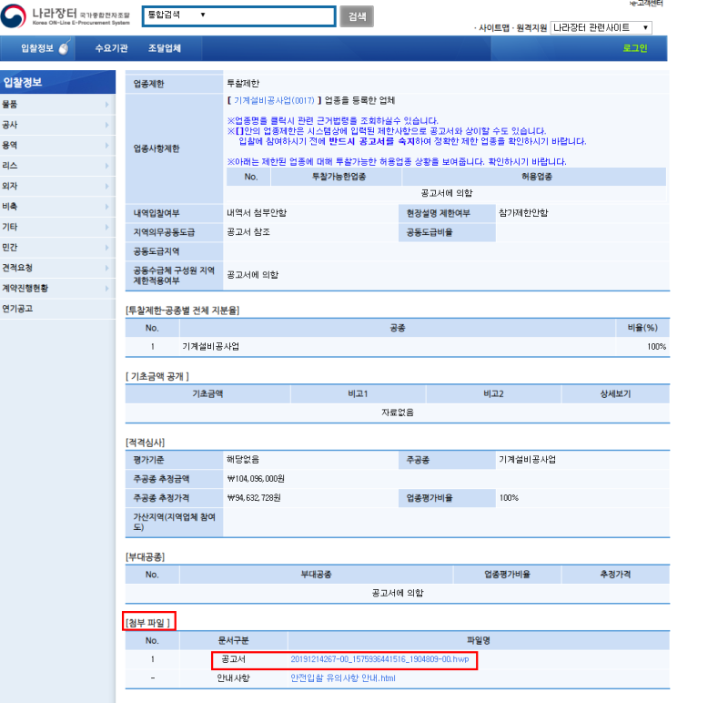Viewport: 728px width, 703px height.
Task: Expand arrow next to 민간
Action: [x=106, y=248]
